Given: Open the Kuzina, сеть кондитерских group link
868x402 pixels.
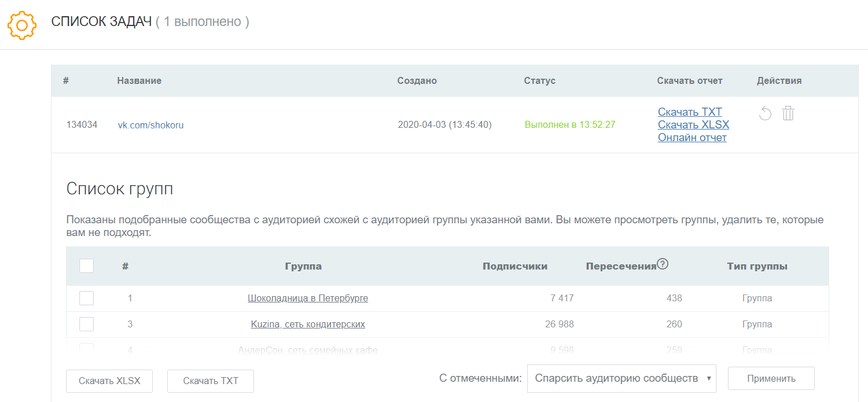Looking at the screenshot, I should (308, 324).
